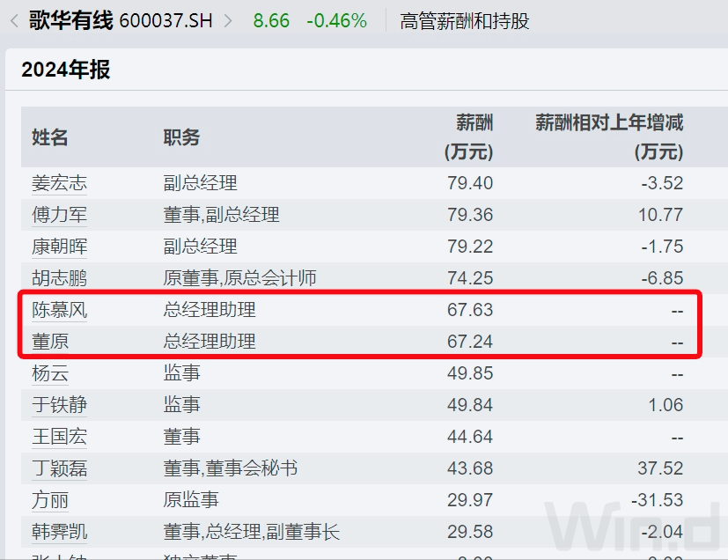Image resolution: width=728 pixels, height=560 pixels.
Task: Open executive profile 陈慕风
Action: point(59,310)
